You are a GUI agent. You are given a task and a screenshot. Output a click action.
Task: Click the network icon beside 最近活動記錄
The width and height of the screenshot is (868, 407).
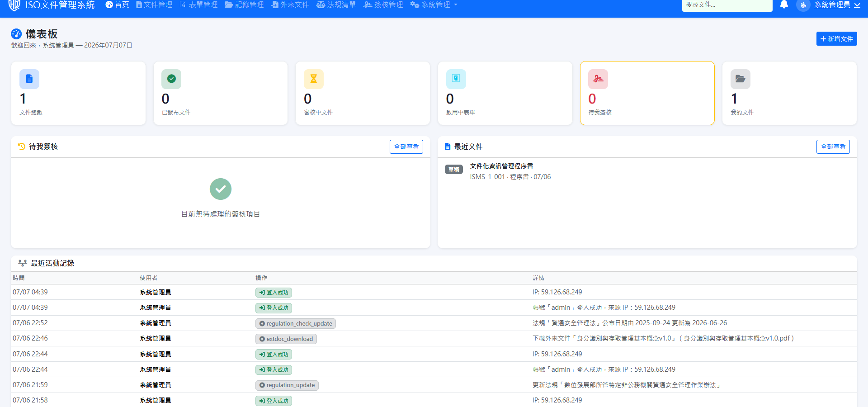(x=23, y=263)
